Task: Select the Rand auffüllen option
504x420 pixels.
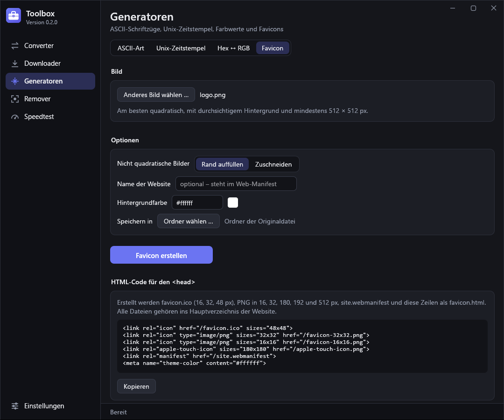Action: tap(222, 164)
